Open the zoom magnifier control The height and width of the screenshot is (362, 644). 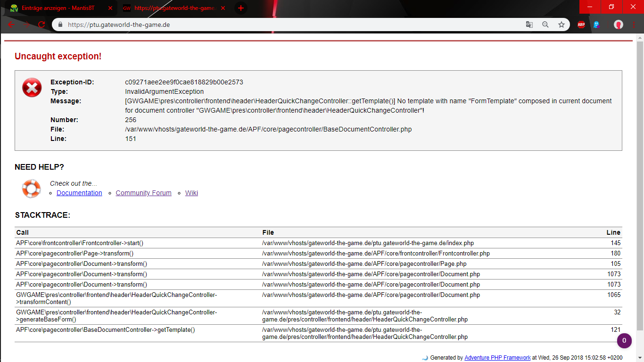pos(545,25)
